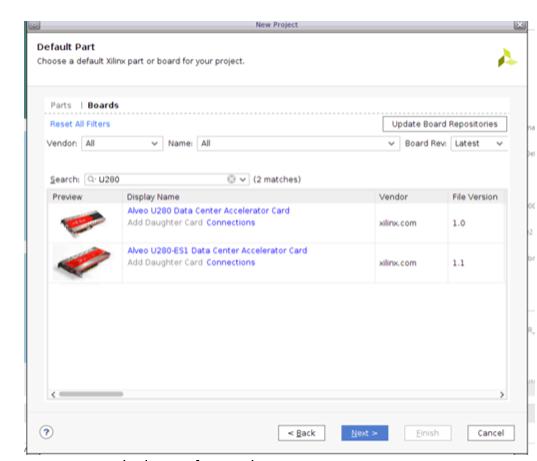
Task: Click the Next button
Action: 364,433
